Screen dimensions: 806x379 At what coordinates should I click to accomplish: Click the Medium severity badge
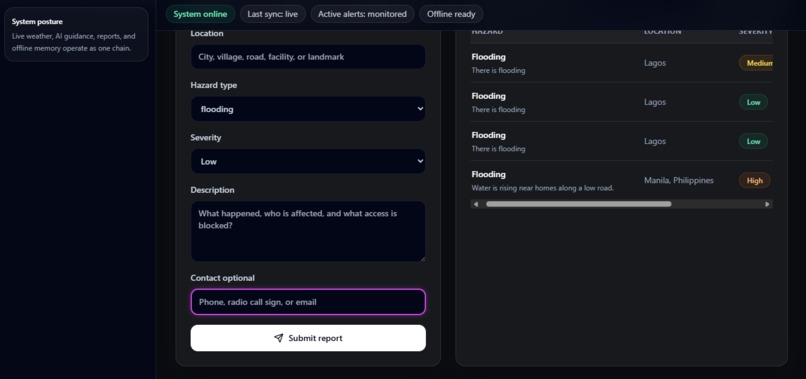tap(756, 63)
